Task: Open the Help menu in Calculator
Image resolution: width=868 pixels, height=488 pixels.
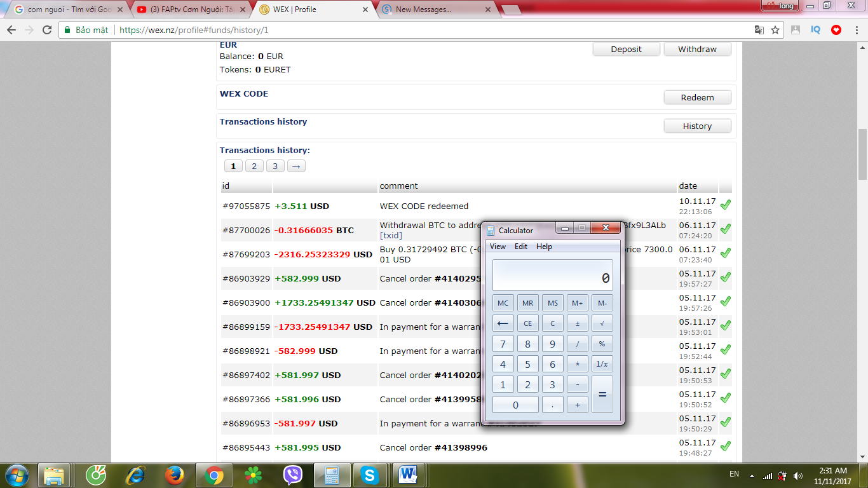Action: click(x=544, y=247)
